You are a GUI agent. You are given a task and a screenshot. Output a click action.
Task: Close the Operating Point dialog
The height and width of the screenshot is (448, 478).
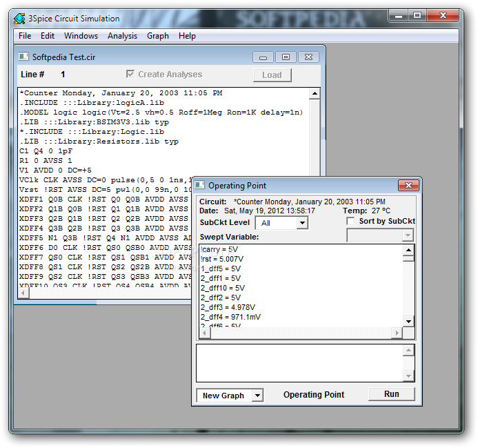coord(408,185)
